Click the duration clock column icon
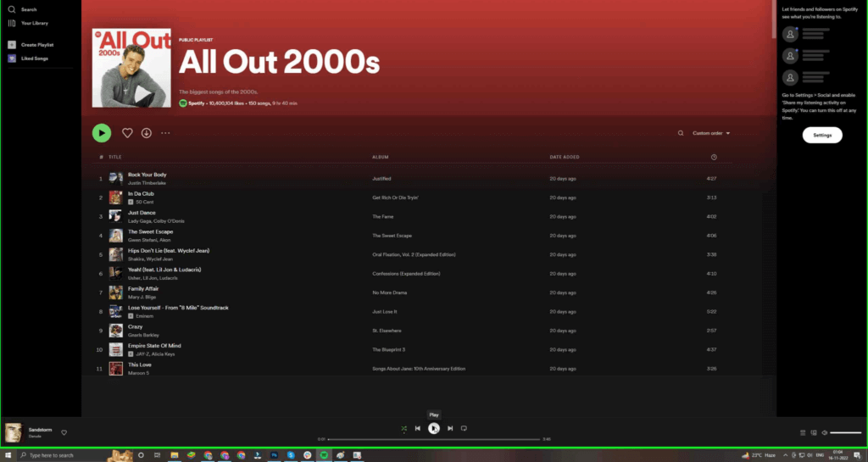The height and width of the screenshot is (462, 868). tap(714, 157)
